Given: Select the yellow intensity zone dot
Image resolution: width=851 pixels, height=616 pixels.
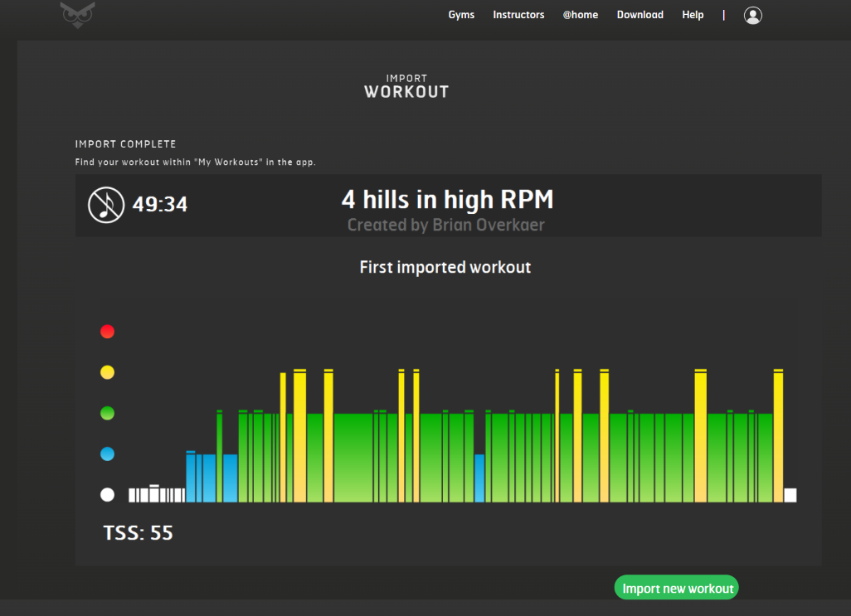Looking at the screenshot, I should pos(107,373).
